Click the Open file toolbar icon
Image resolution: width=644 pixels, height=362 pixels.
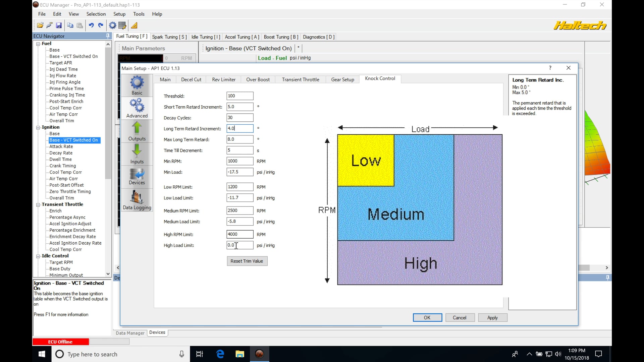(40, 25)
